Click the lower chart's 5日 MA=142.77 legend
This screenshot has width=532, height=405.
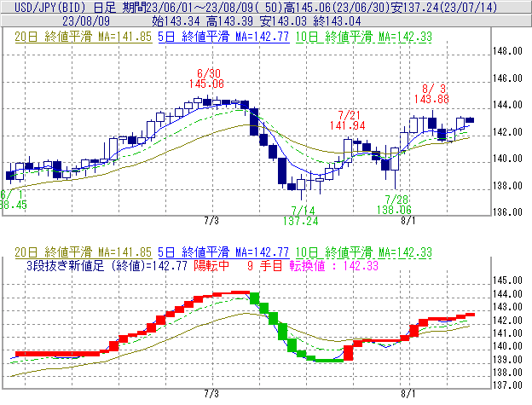223,252
